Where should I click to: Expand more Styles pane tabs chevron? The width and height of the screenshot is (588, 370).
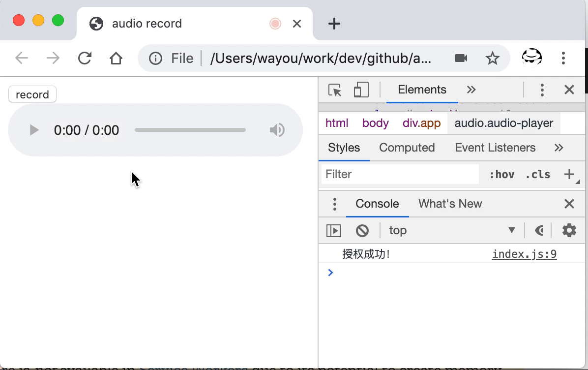pos(559,148)
